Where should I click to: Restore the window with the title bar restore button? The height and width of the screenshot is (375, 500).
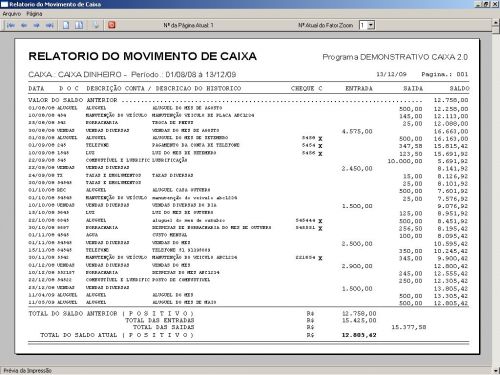pos(487,4)
